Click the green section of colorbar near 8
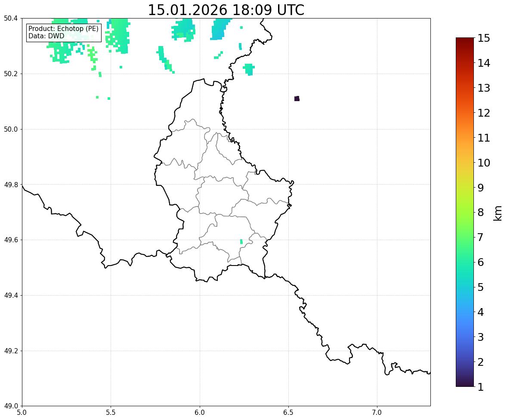 (x=465, y=213)
